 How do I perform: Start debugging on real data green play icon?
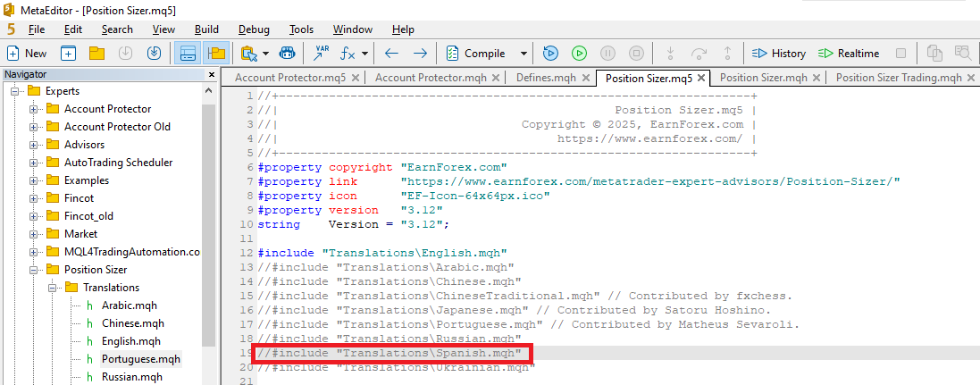click(580, 53)
